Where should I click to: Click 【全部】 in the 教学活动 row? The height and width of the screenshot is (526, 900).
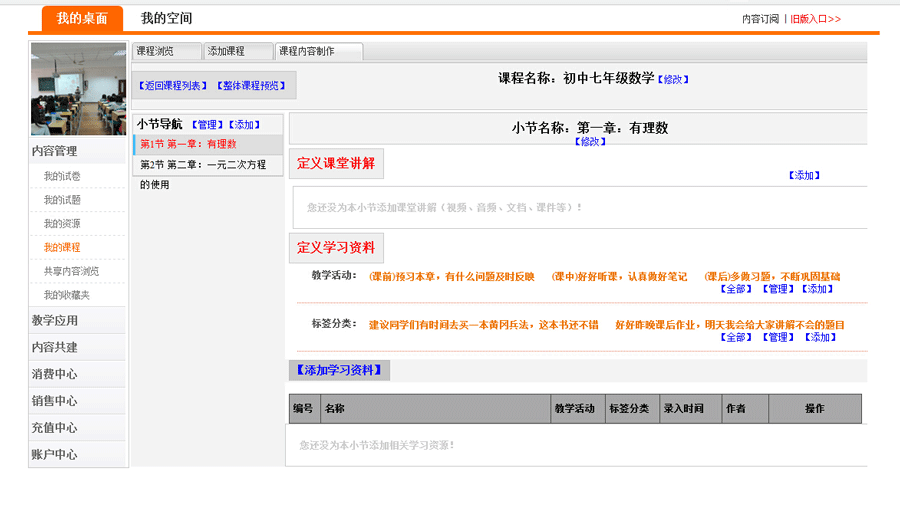735,289
